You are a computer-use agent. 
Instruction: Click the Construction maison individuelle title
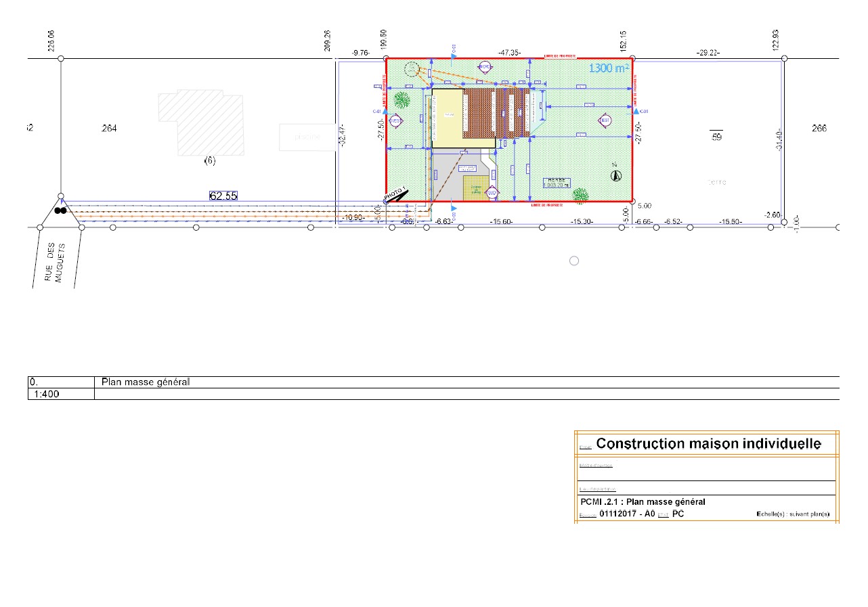tap(708, 444)
